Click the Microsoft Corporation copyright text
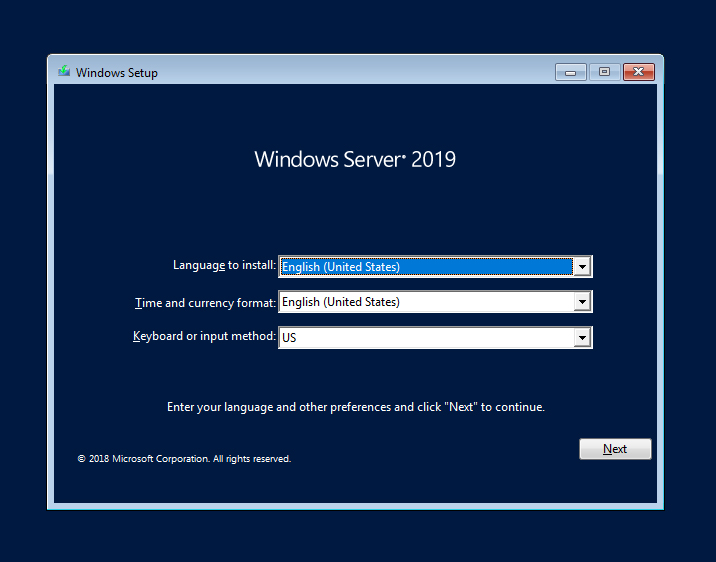 point(184,459)
